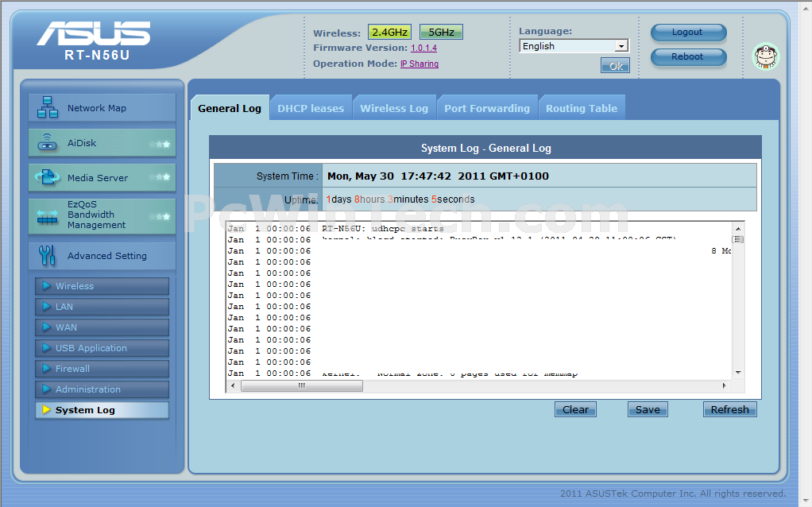The height and width of the screenshot is (507, 812).
Task: Click the log's scroll down arrow
Action: click(738, 373)
